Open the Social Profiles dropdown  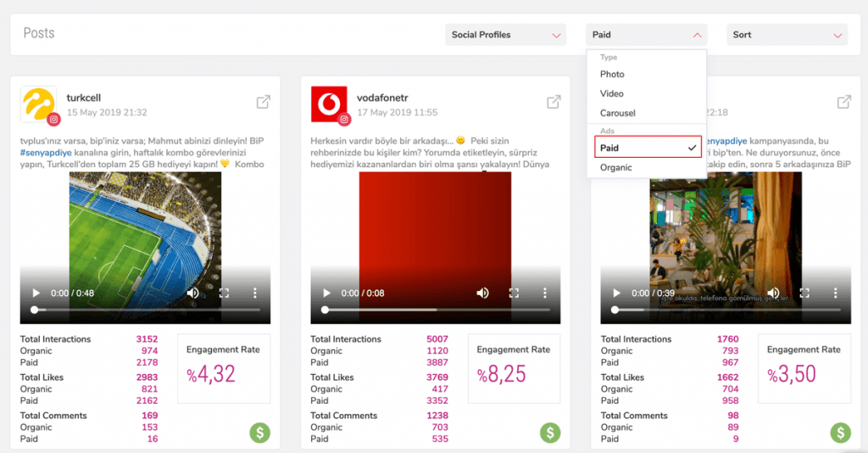(x=505, y=34)
